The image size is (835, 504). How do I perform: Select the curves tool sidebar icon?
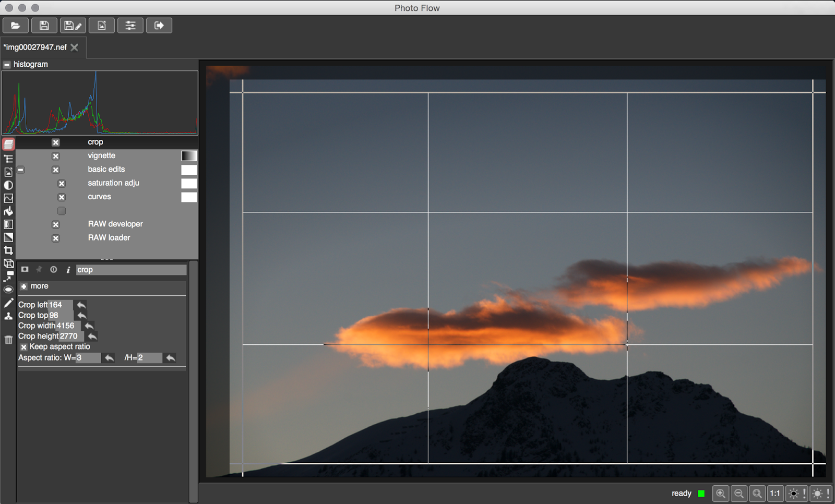pos(8,198)
